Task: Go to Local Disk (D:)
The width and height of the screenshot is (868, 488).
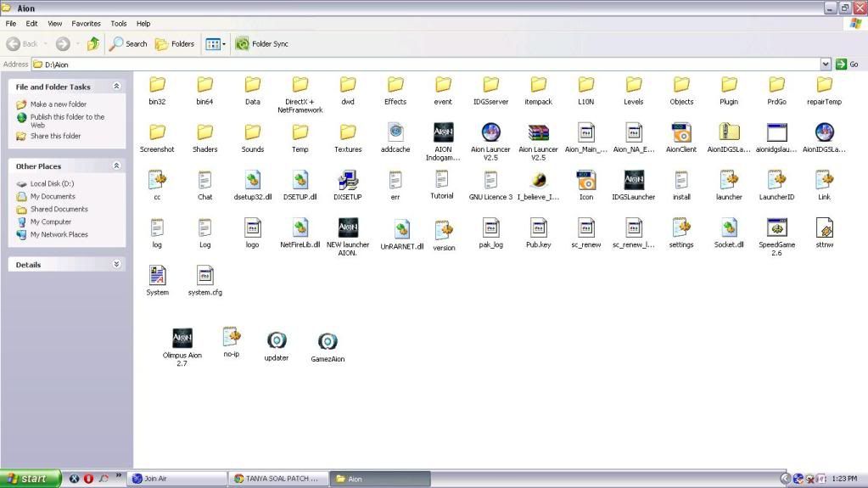Action: (x=52, y=183)
